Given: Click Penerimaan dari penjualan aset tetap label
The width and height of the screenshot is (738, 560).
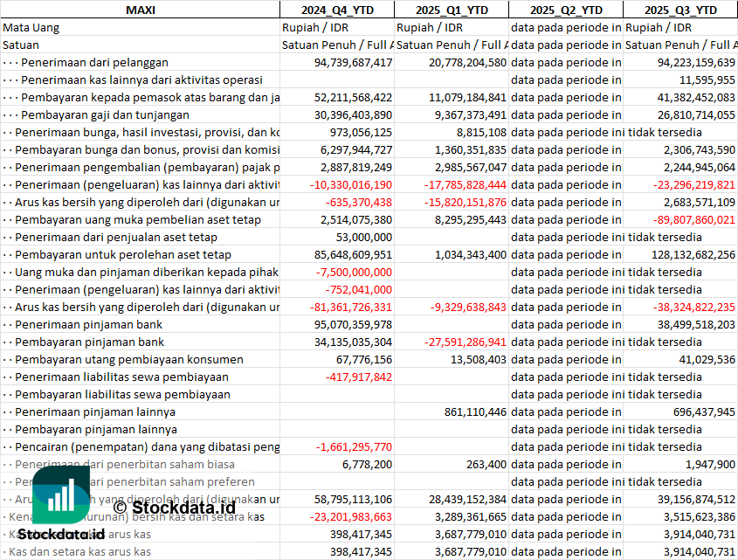Looking at the screenshot, I should pos(116,237).
